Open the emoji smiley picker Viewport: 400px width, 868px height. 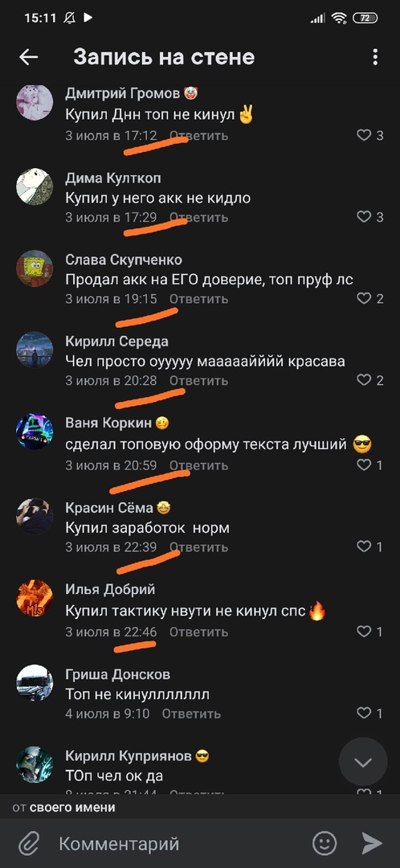[x=324, y=843]
